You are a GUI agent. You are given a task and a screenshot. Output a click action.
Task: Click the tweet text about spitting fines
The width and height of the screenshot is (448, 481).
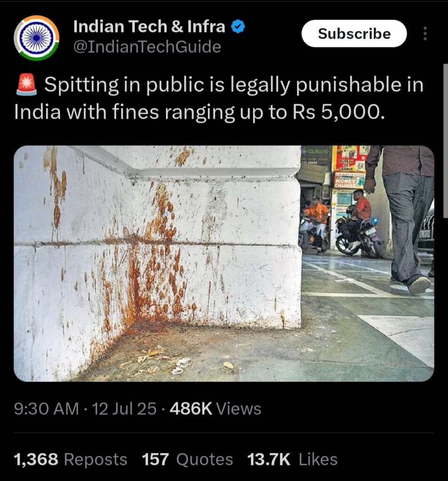219,98
